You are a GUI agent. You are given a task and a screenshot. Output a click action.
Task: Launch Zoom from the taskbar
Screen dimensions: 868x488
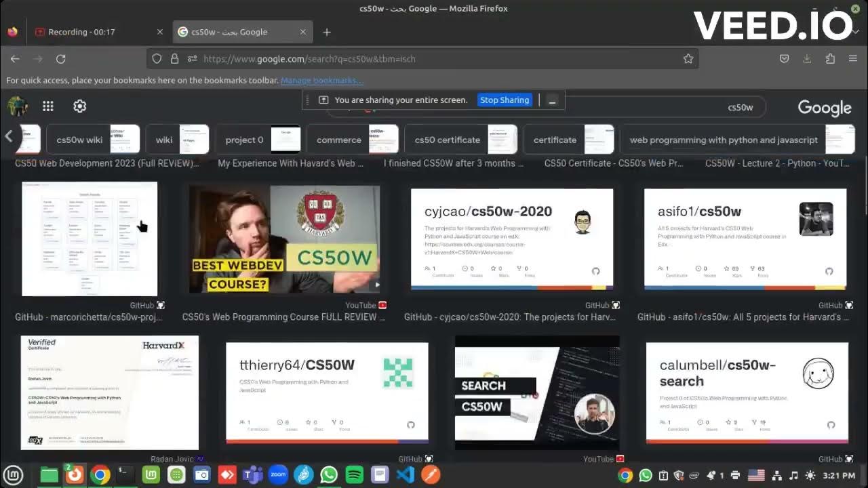(278, 475)
